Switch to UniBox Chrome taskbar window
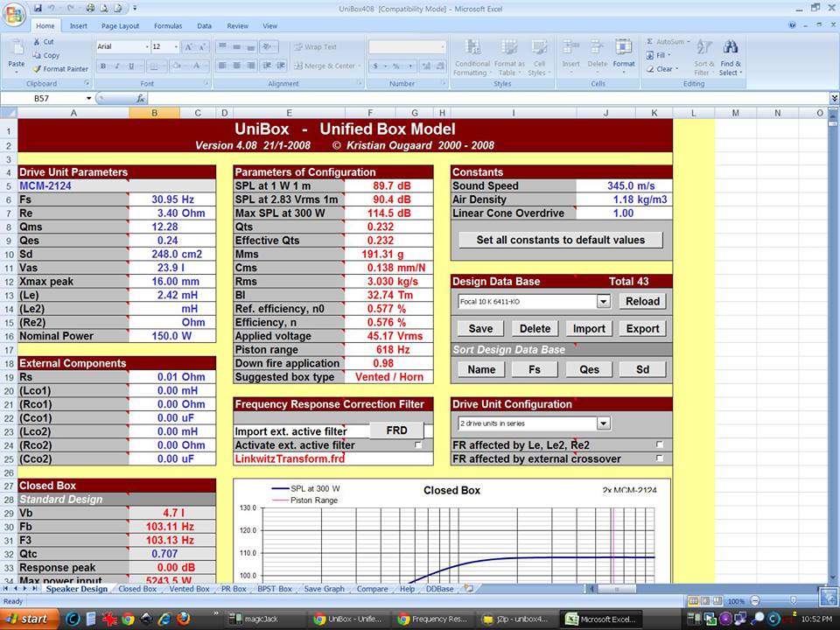The image size is (840, 630). (348, 619)
